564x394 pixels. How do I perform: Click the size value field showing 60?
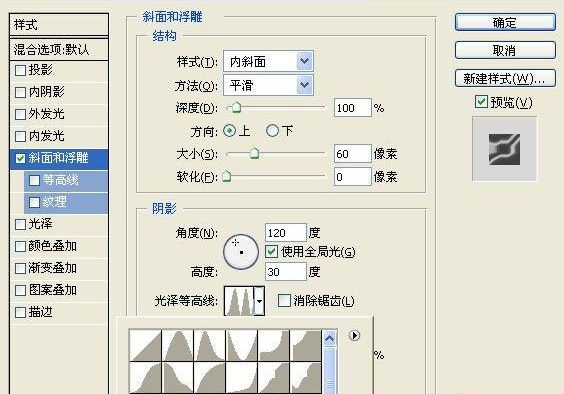click(352, 154)
